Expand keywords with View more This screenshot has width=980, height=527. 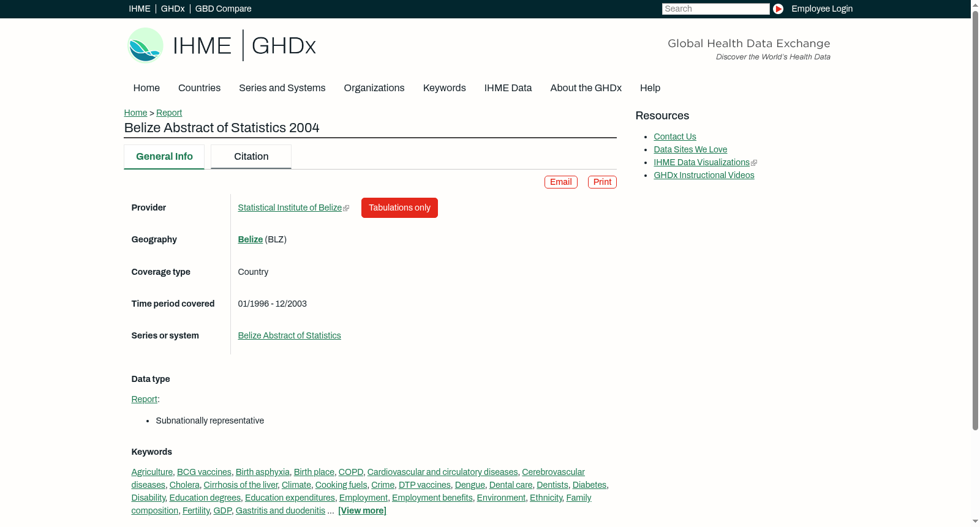362,510
